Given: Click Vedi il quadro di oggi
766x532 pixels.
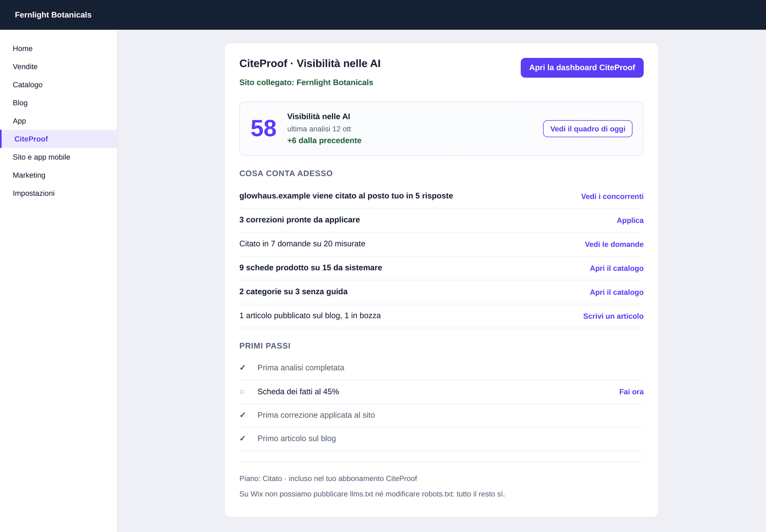Looking at the screenshot, I should point(587,129).
